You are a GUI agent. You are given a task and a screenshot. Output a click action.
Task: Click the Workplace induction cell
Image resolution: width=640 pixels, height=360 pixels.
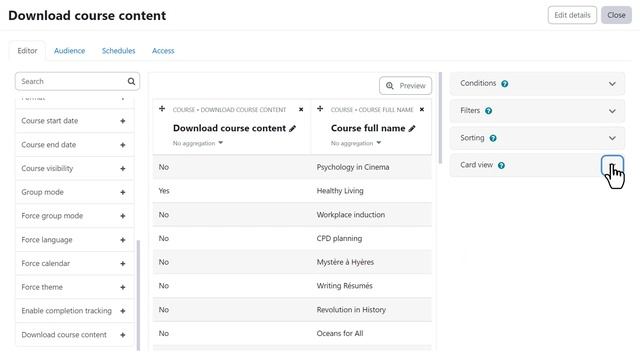pos(351,215)
